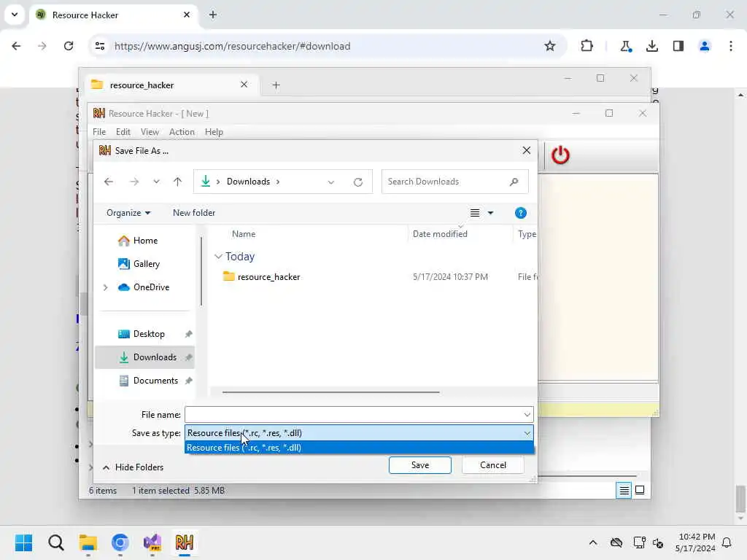Image resolution: width=747 pixels, height=560 pixels.
Task: Click the New folder button
Action: click(194, 213)
